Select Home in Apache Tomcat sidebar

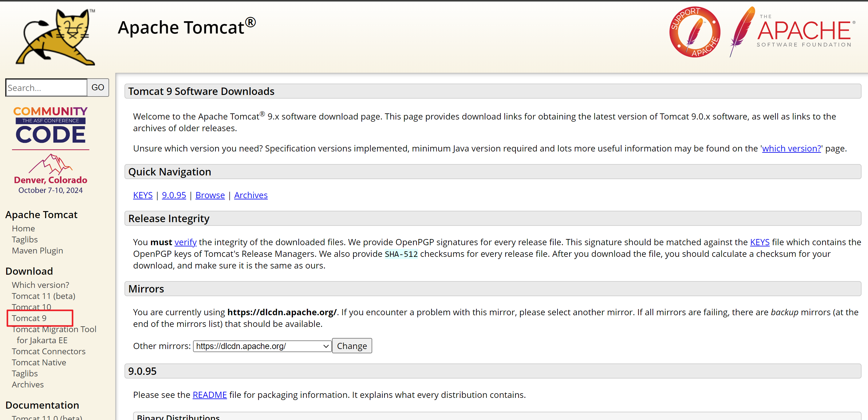[23, 228]
